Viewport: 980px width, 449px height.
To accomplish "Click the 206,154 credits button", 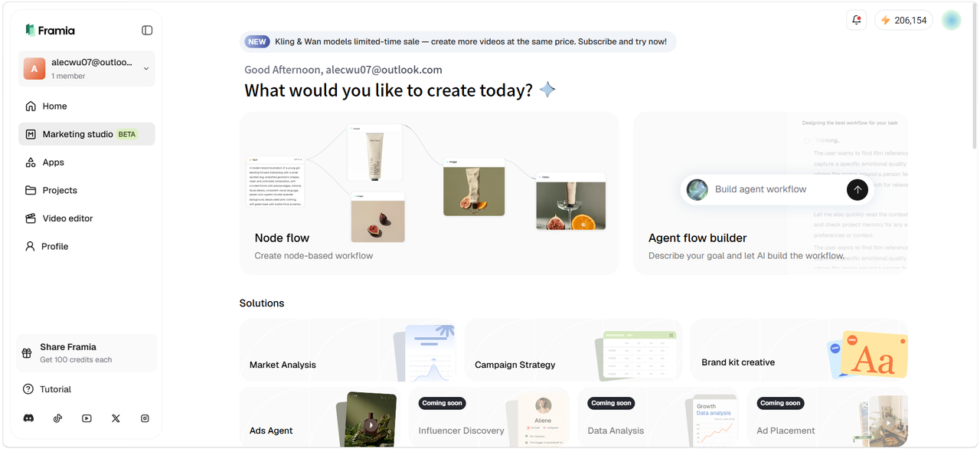I will 904,20.
